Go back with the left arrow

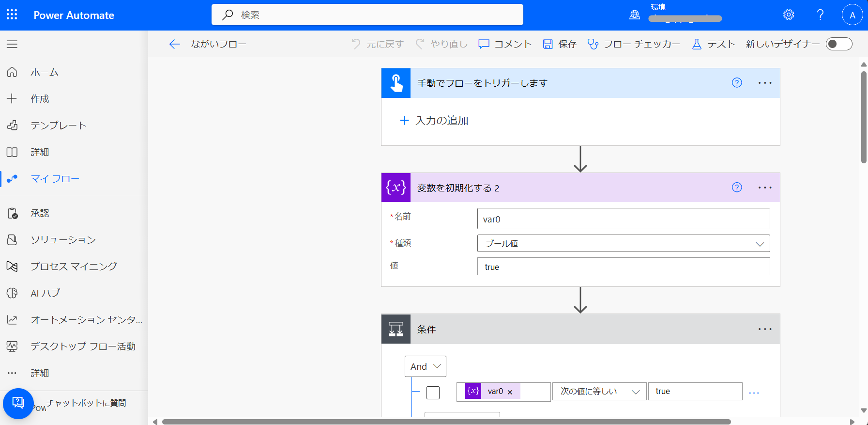coord(174,44)
